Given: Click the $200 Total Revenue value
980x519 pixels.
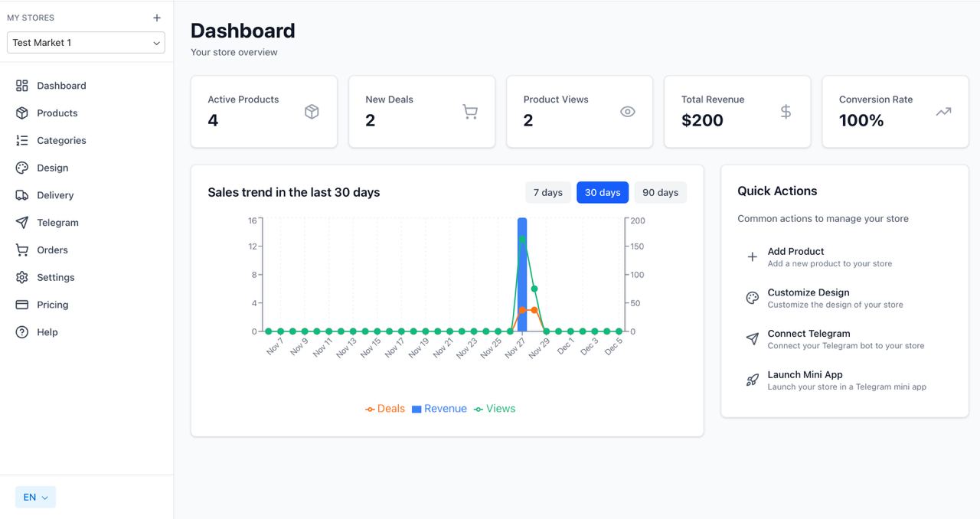Looking at the screenshot, I should click(702, 120).
